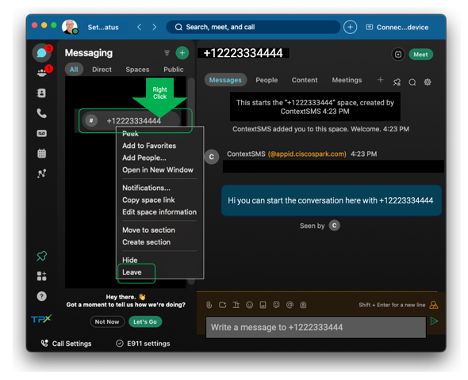Click the Search, meet, and call field
This screenshot has height=380, width=468.
[253, 27]
